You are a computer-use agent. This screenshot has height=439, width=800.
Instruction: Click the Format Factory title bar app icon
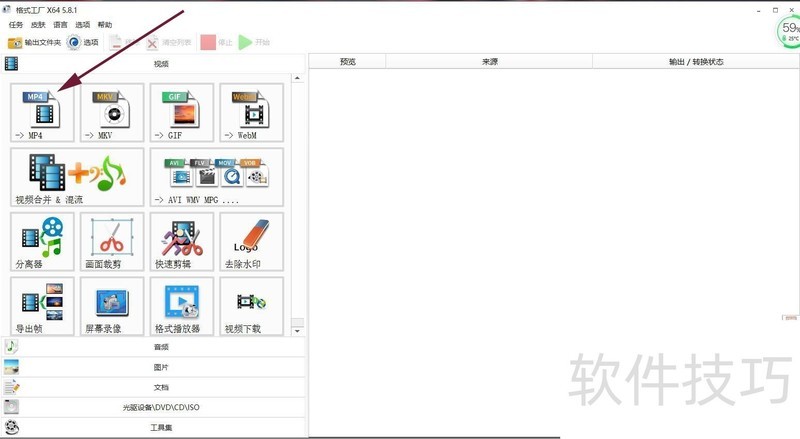coord(7,9)
